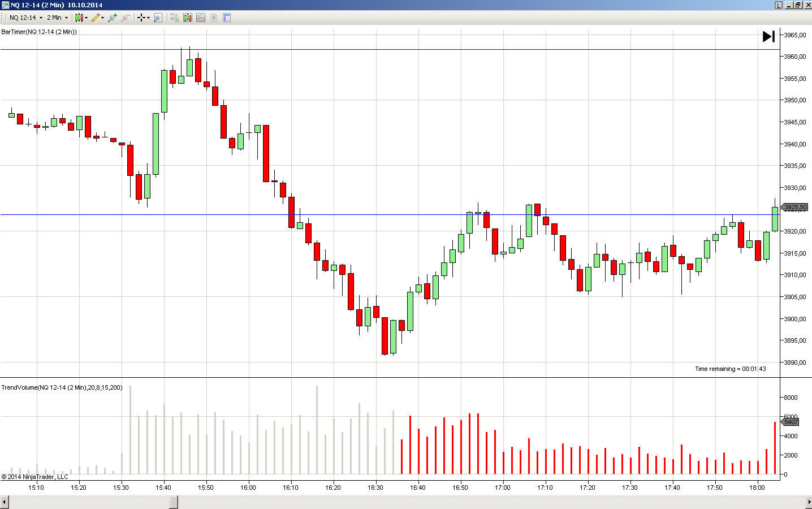The height and width of the screenshot is (509, 812).
Task: Click the greyed-out S page icon
Action: 214,18
